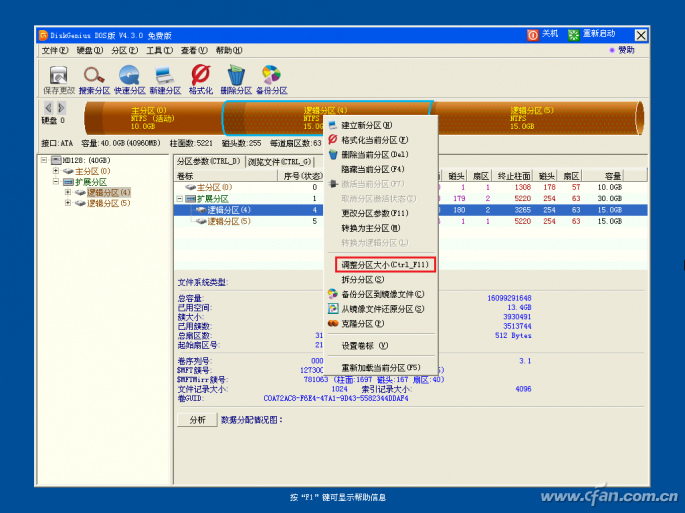Expand the Primary Partition (0) (主分区) tree node

coord(55,171)
